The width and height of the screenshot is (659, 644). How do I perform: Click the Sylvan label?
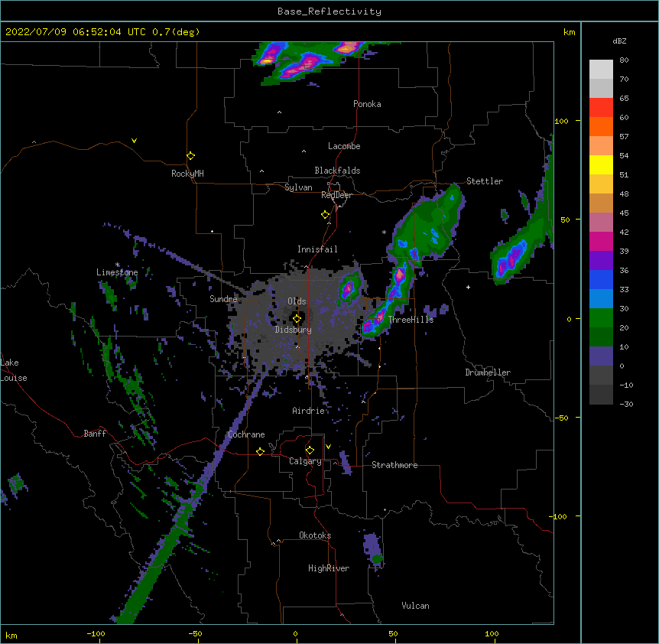point(298,187)
